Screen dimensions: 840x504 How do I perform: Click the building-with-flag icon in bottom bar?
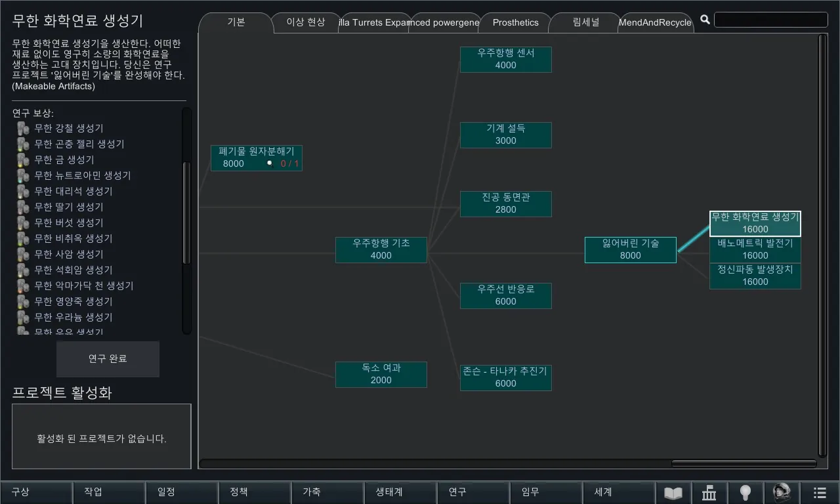pyautogui.click(x=709, y=493)
